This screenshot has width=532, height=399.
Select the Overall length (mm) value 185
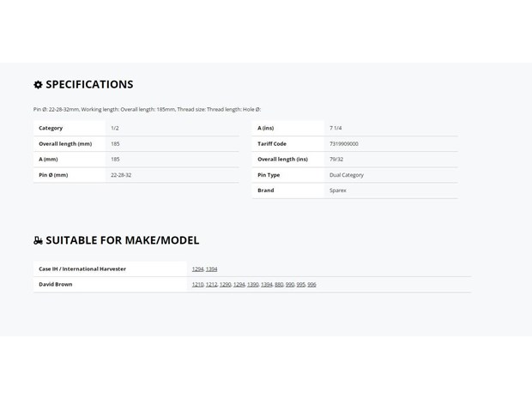click(115, 144)
